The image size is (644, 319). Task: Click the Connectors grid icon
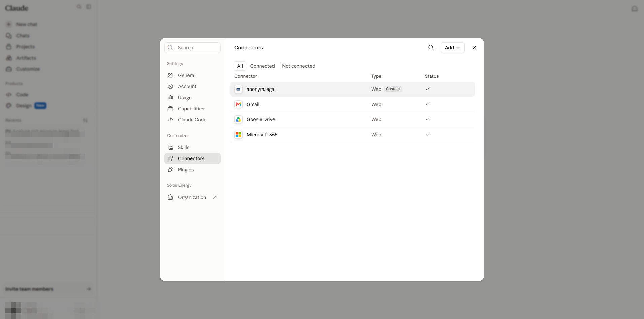[170, 158]
